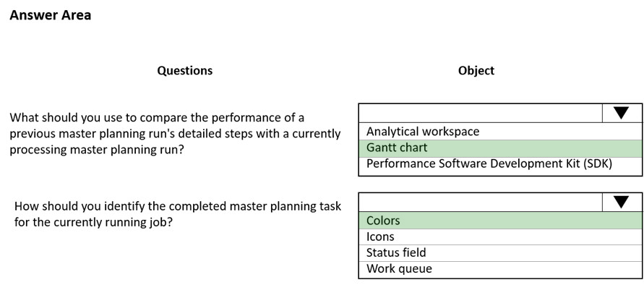Click the second empty dropdown field
This screenshot has height=285, width=644.
pyautogui.click(x=481, y=202)
